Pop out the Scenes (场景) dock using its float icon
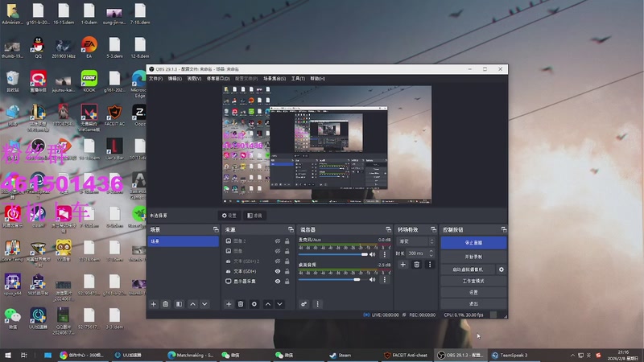644x362 pixels. point(216,229)
